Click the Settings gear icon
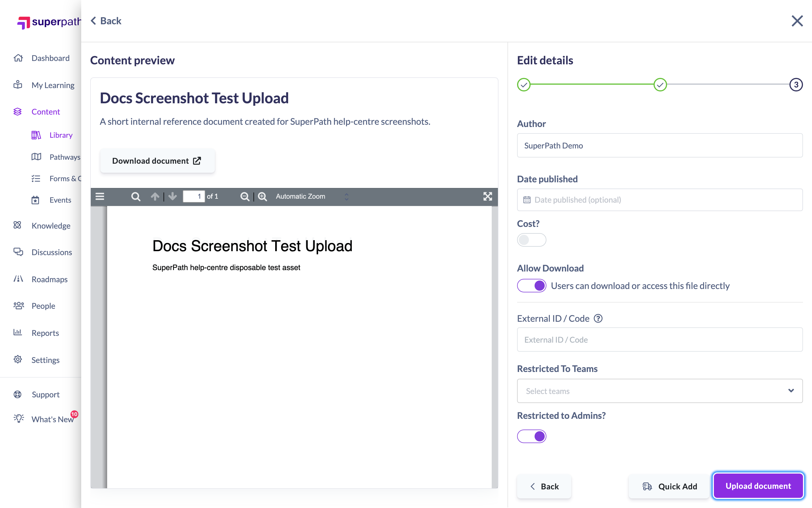The image size is (812, 508). point(18,360)
